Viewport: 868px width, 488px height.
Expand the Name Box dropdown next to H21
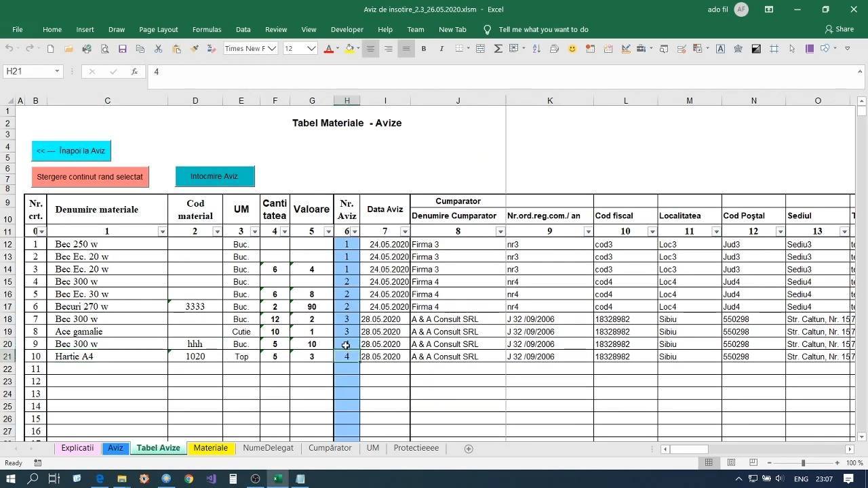coord(57,71)
